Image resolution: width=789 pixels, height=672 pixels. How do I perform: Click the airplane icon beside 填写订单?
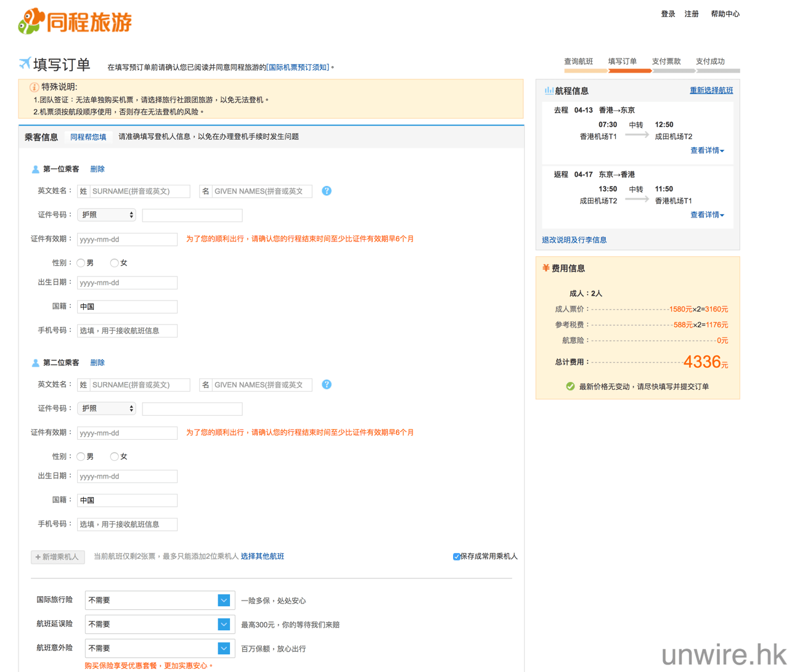coord(25,63)
